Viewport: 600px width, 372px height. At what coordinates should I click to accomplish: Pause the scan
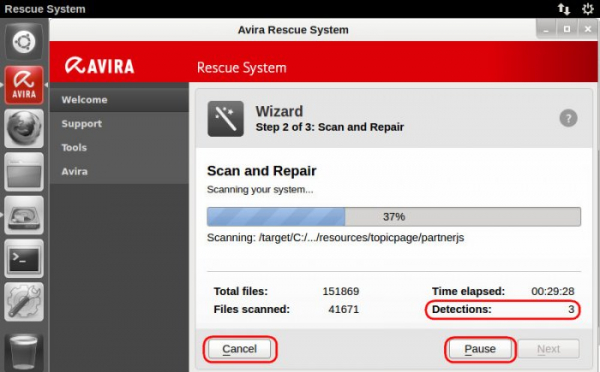pos(480,349)
